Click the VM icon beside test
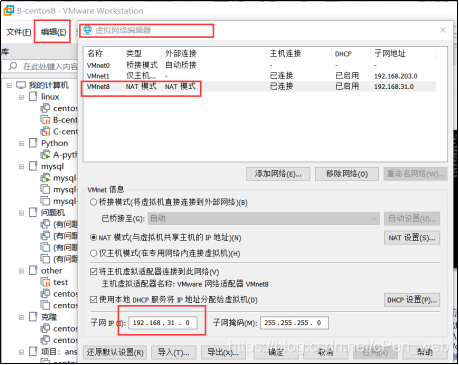Viewport: 459px width, 365px height. tap(45, 282)
